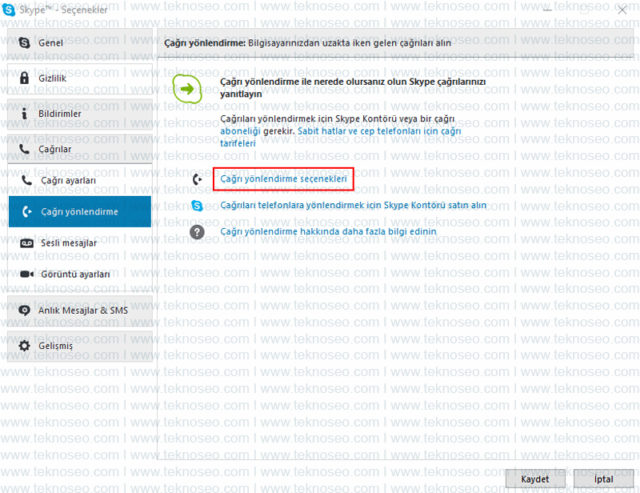The height and width of the screenshot is (493, 640).
Task: Minimize the Skype Seçenekler window
Action: [547, 10]
